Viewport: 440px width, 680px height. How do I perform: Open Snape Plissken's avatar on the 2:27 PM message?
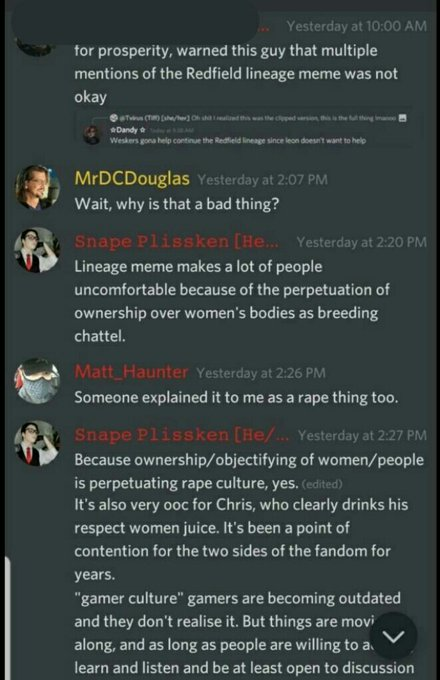(x=37, y=443)
